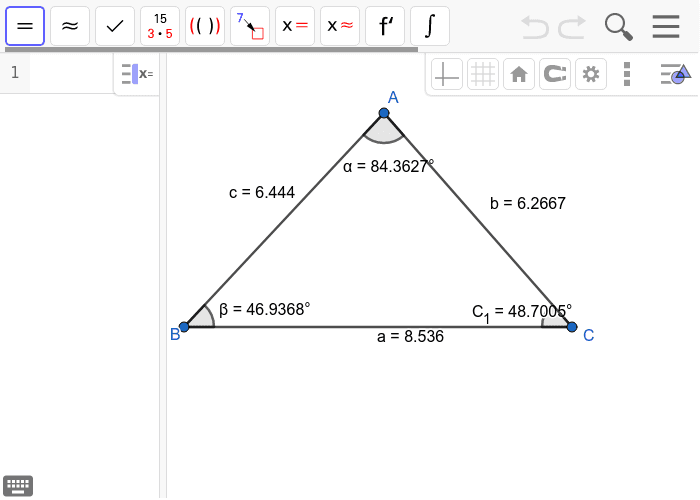Click the label 'β = 46.9368°'
The image size is (700, 500).
point(264,309)
